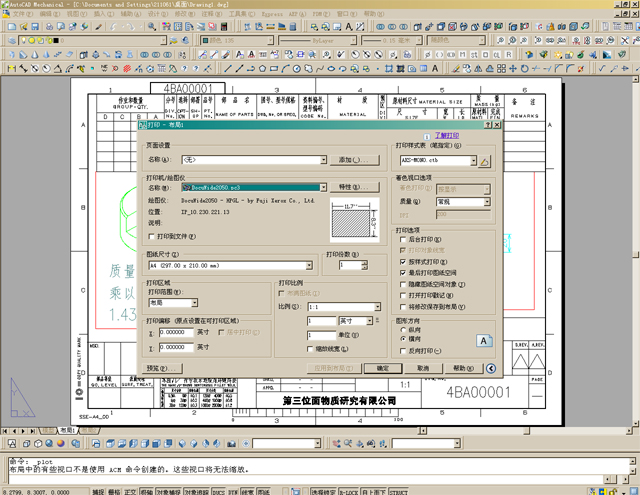Open the linetype ByLayer dropdown

pos(353,40)
